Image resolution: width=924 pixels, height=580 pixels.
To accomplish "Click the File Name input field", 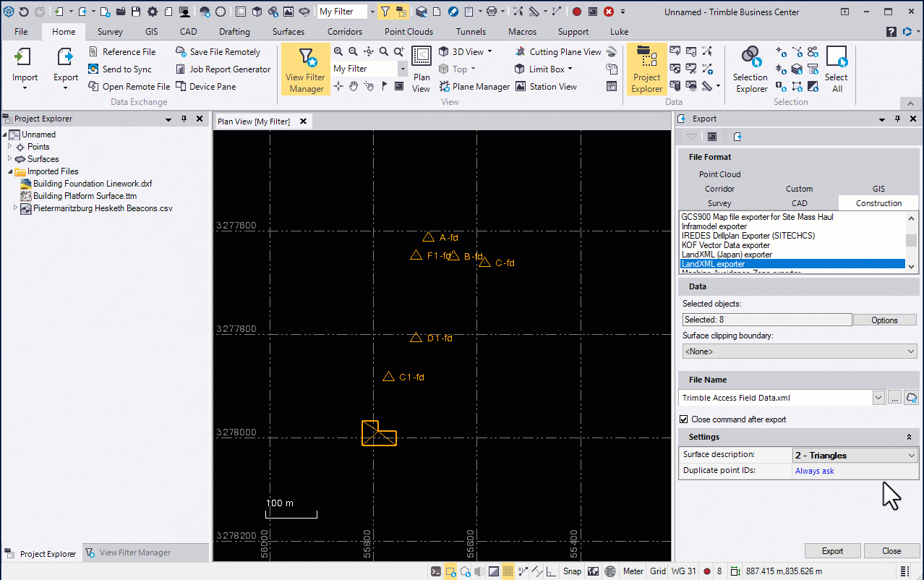I will click(x=777, y=398).
